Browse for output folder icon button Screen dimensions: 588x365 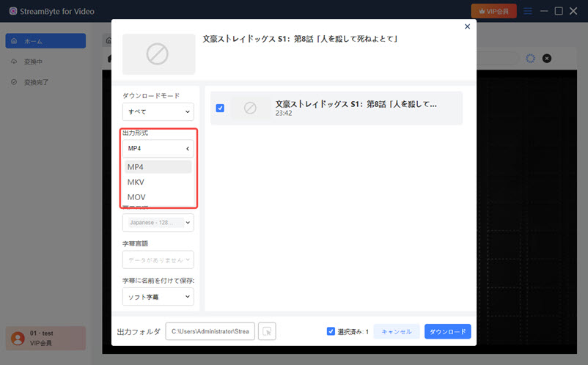(267, 331)
